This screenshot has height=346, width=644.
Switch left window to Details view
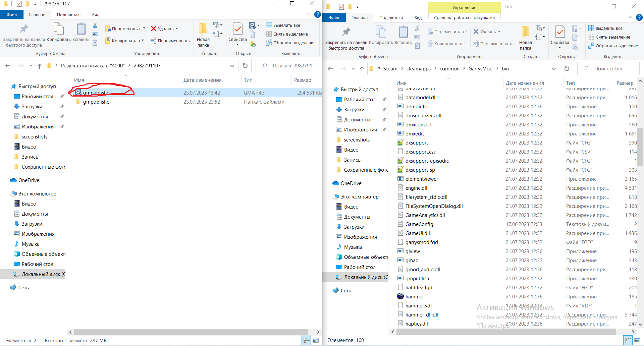[x=307, y=341]
